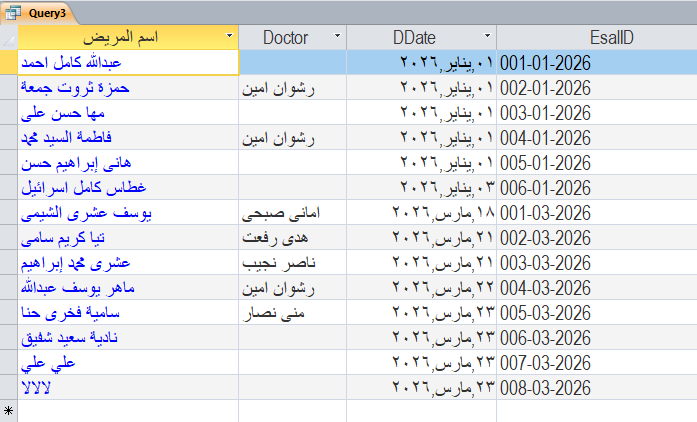697x422 pixels.
Task: Open the اسم المريض column filter dropdown
Action: click(231, 37)
